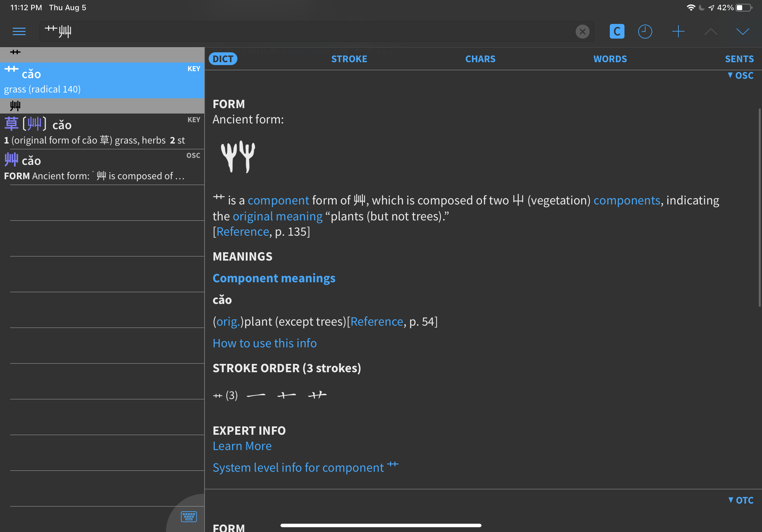This screenshot has width=762, height=532.
Task: Click the search input field
Action: (x=299, y=32)
